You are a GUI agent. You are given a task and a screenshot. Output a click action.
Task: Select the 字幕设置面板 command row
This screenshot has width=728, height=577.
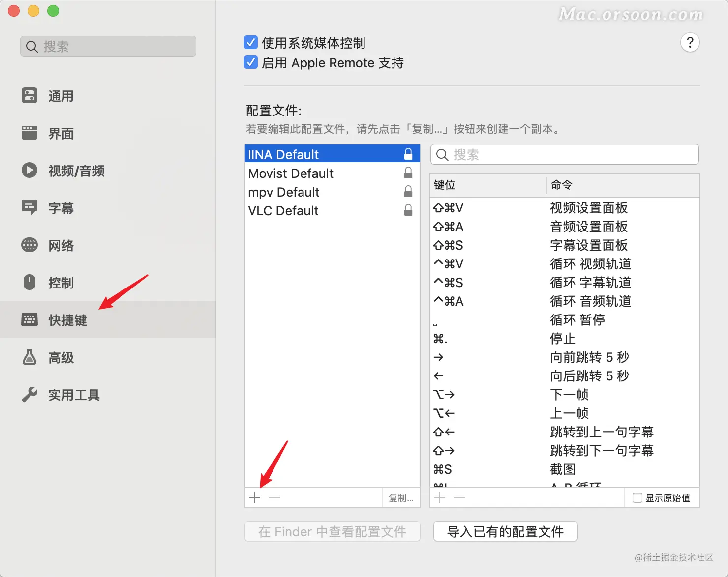[x=565, y=245]
